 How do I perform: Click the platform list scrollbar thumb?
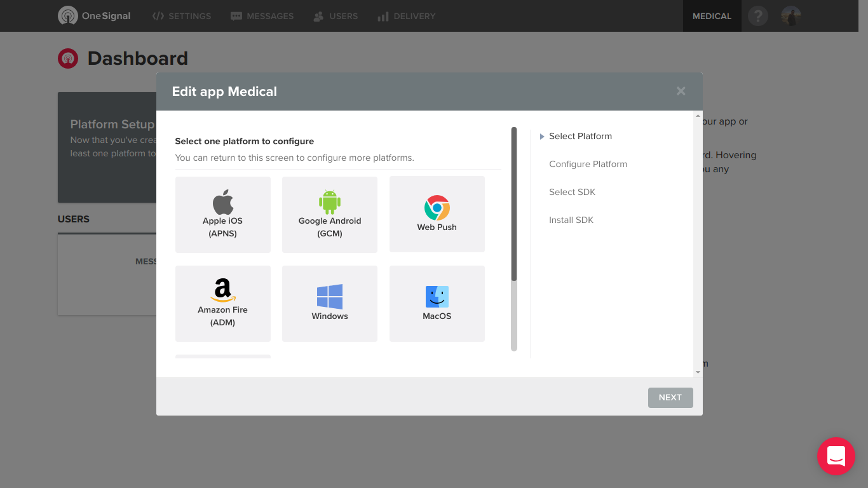point(514,204)
